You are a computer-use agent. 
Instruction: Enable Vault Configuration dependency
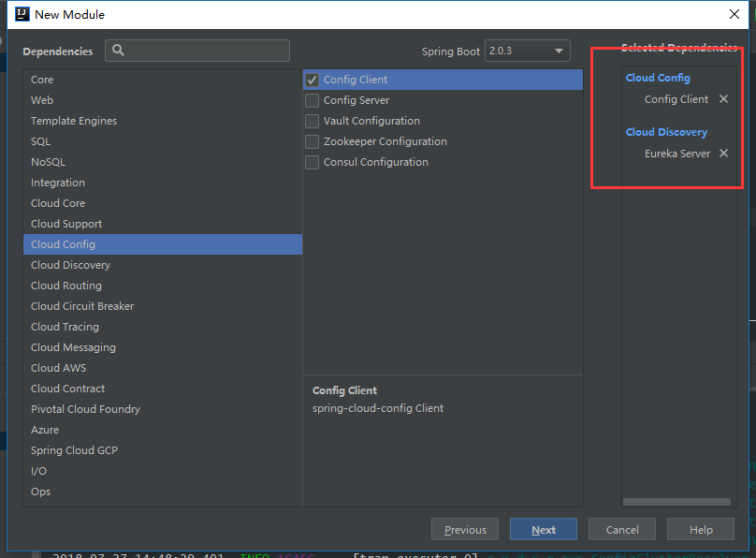pos(312,121)
